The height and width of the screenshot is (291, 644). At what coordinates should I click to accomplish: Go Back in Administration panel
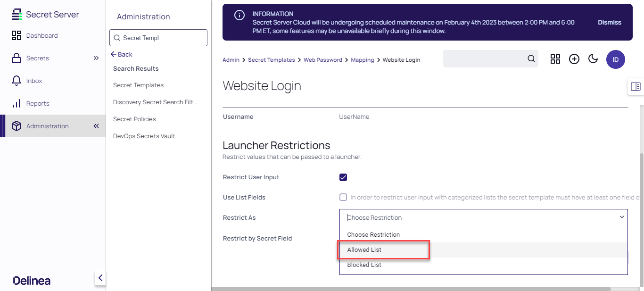pos(122,55)
